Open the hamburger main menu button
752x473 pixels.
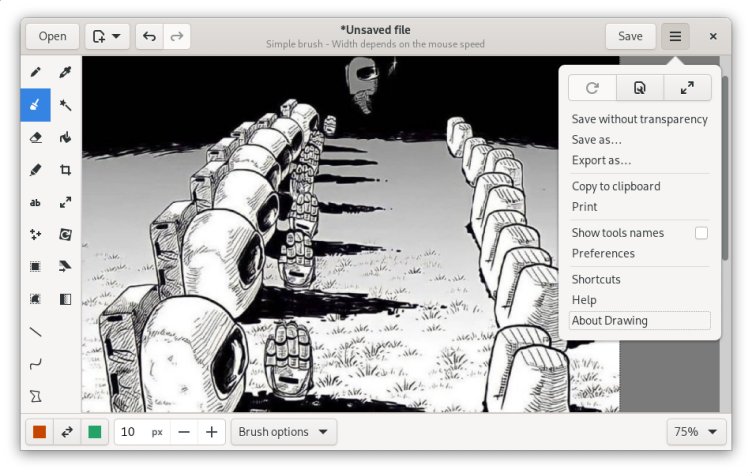tap(675, 37)
